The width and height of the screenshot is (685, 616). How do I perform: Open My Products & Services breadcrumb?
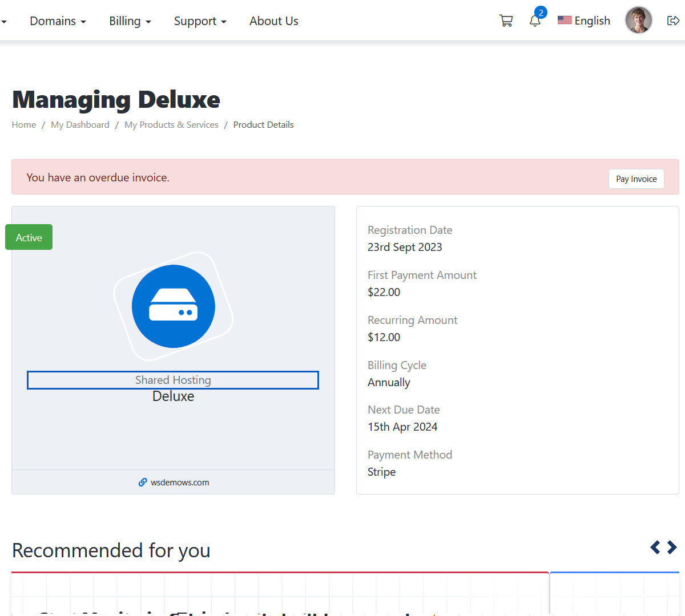(171, 125)
